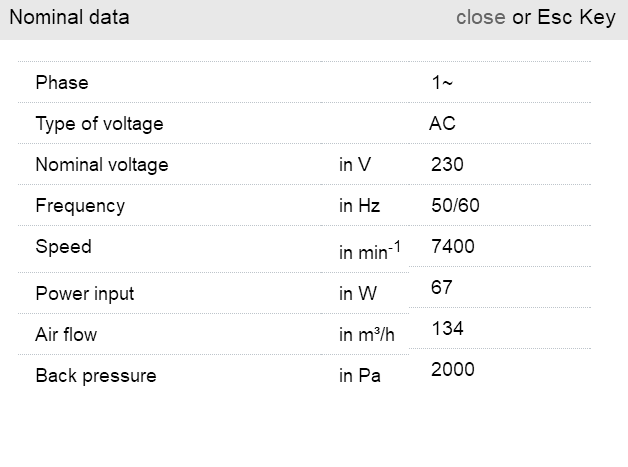This screenshot has width=628, height=467.
Task: Click the back pressure value 2000
Action: coord(453,370)
